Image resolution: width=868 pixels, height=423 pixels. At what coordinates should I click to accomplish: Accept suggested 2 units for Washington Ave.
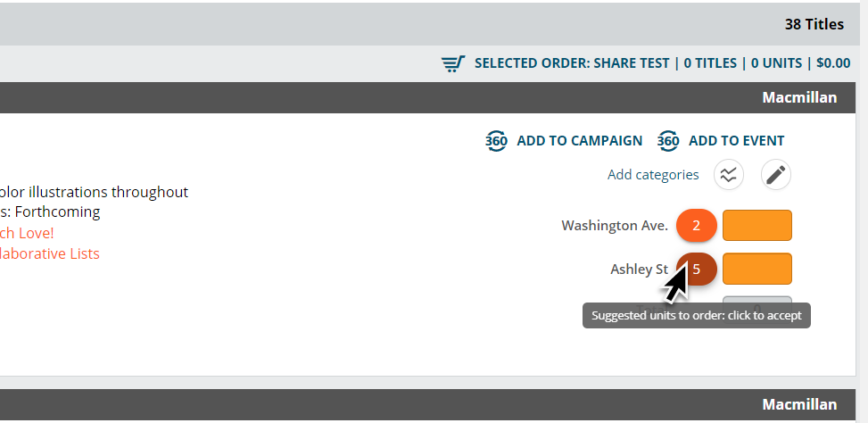click(x=697, y=226)
